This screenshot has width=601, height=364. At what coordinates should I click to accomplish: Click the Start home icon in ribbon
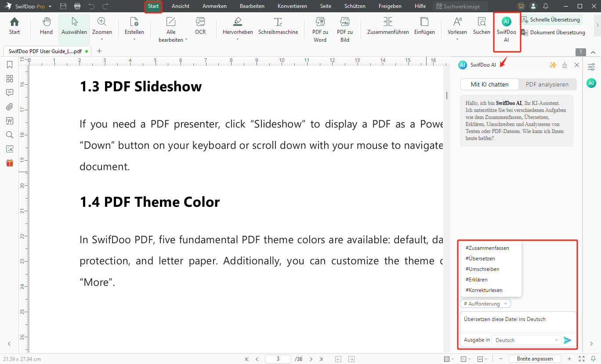tap(14, 26)
